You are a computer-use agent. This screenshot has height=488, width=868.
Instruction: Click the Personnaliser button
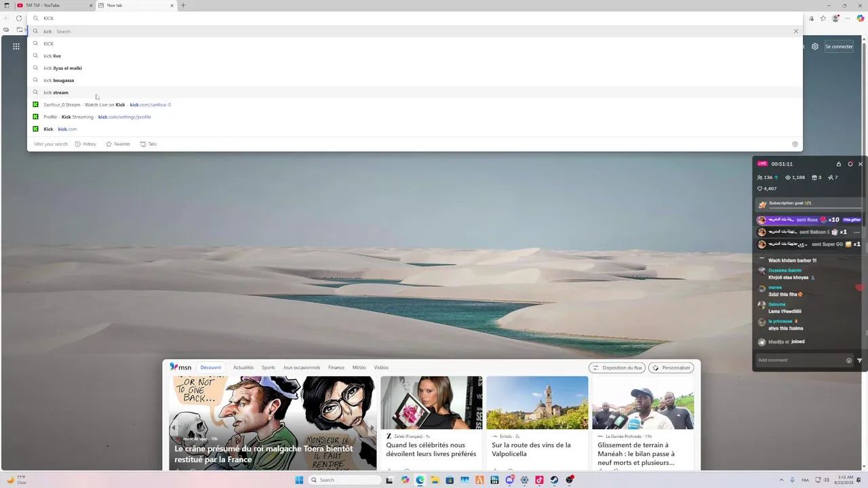(671, 367)
